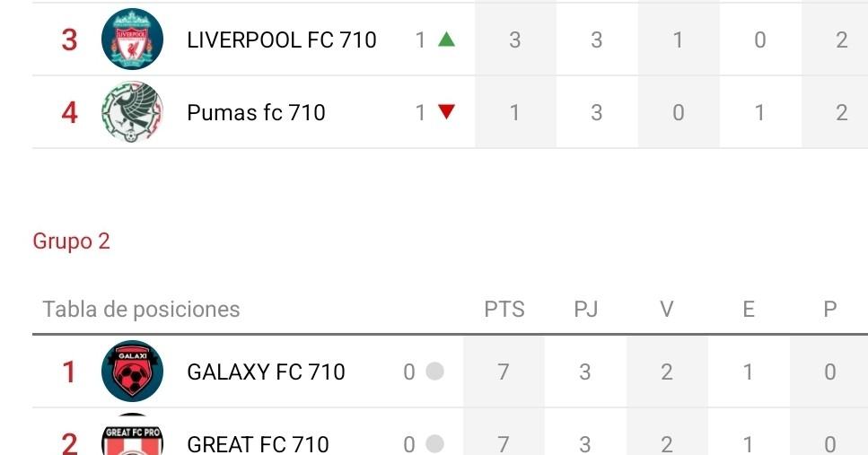Click the PTS column header
Image resolution: width=868 pixels, height=455 pixels.
point(504,310)
